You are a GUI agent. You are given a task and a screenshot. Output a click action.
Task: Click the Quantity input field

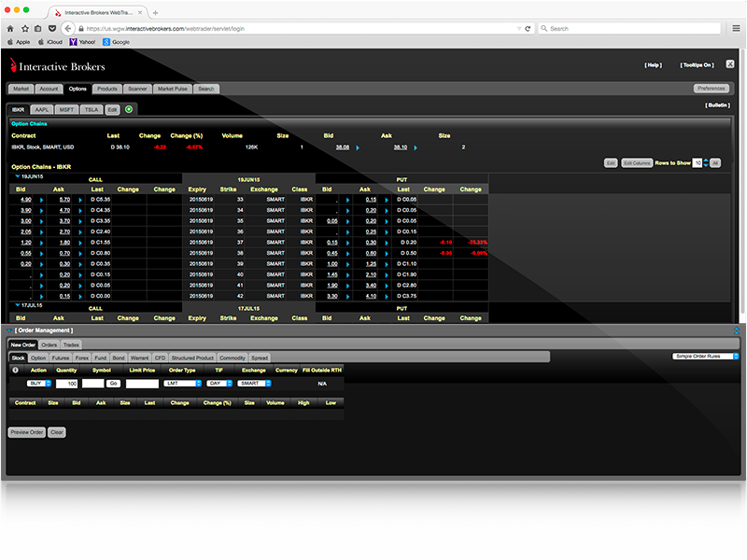66,384
